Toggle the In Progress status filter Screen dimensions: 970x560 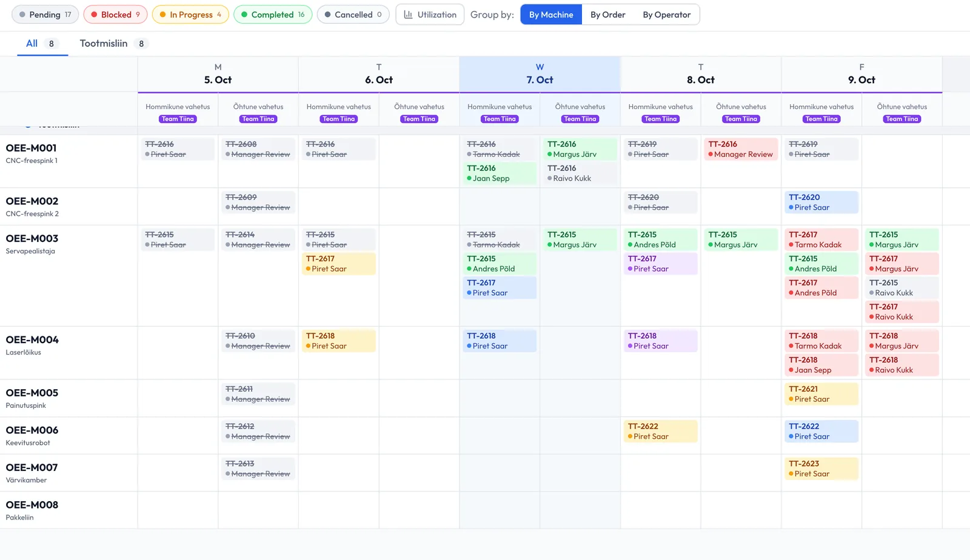(x=190, y=15)
